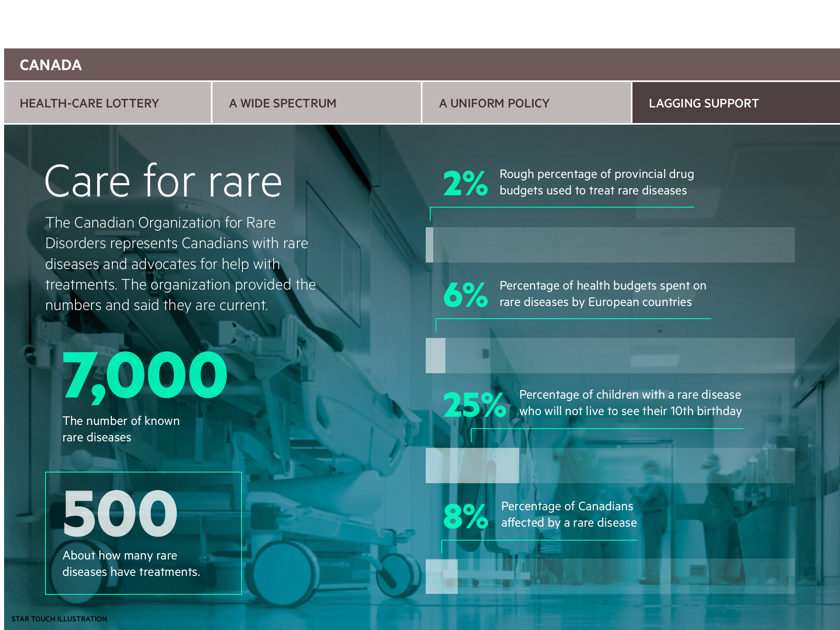The height and width of the screenshot is (630, 840).
Task: Click the 25% progress bar
Action: click(610, 466)
